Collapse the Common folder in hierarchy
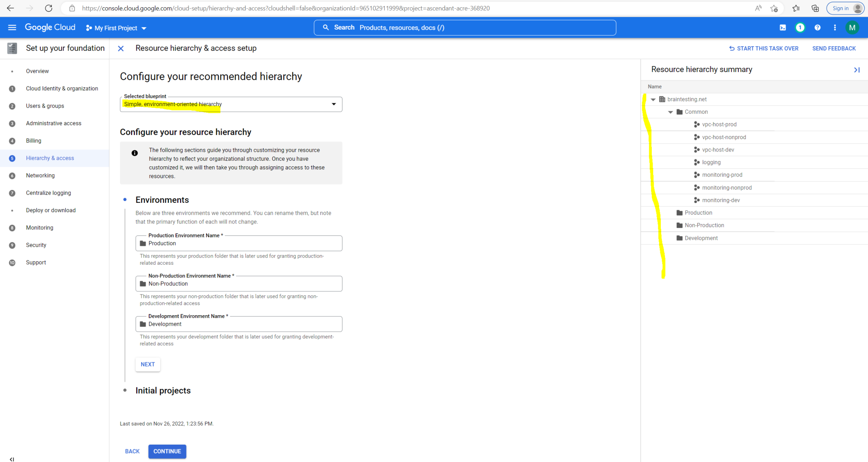Image resolution: width=868 pixels, height=462 pixels. (x=670, y=112)
